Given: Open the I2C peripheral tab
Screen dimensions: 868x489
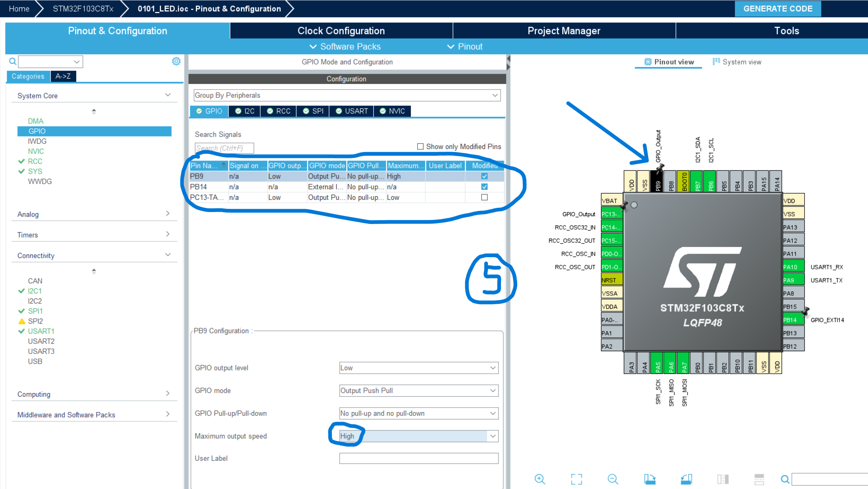Looking at the screenshot, I should [245, 111].
